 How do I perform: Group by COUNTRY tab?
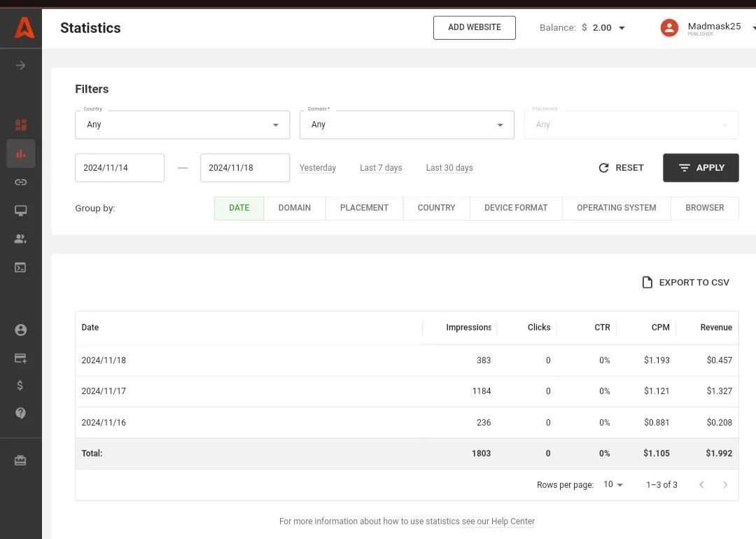tap(436, 208)
